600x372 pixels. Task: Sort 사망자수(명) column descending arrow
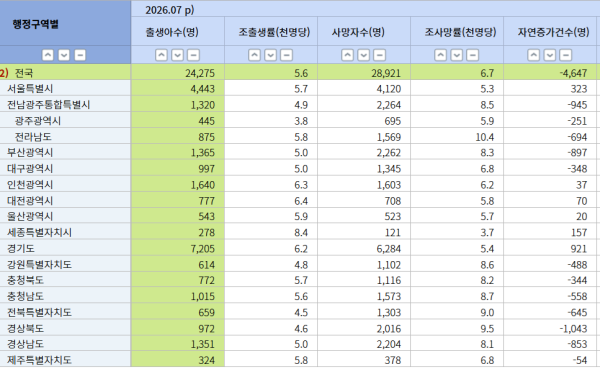pyautogui.click(x=363, y=55)
